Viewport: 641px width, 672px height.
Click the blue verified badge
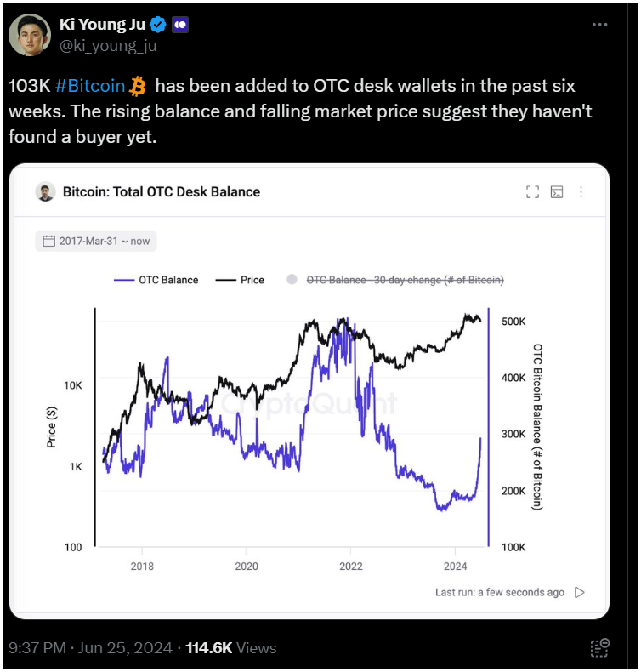click(x=158, y=25)
